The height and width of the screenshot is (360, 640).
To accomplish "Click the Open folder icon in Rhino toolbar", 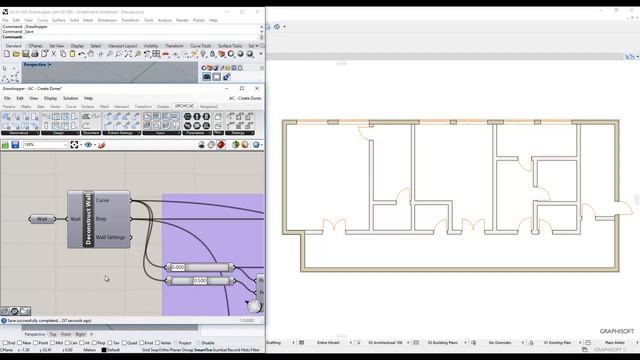I will [x=16, y=54].
